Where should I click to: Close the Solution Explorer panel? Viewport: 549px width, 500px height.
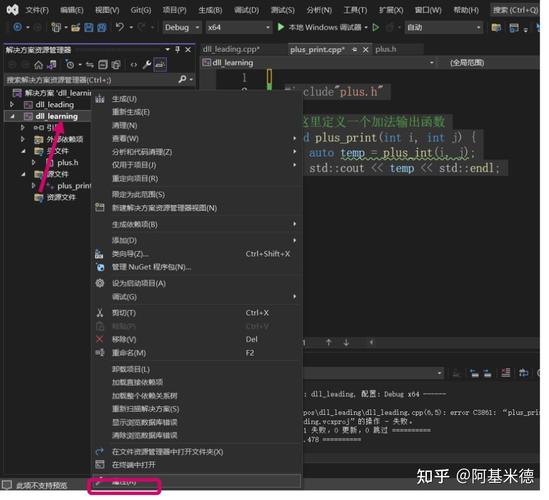click(188, 50)
